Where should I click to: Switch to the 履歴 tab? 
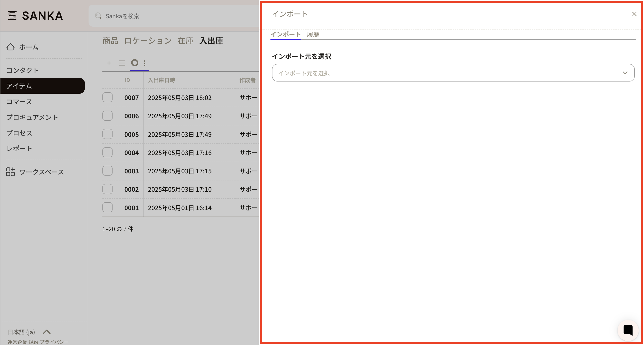click(313, 35)
